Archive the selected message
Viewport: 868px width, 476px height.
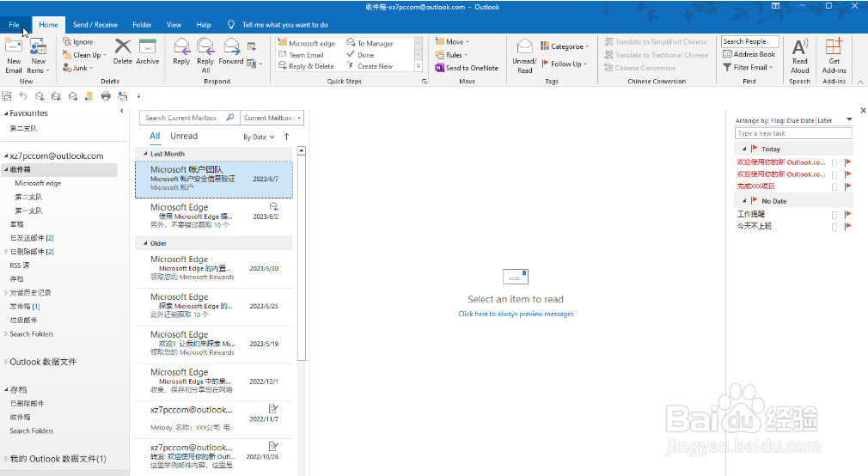click(147, 52)
